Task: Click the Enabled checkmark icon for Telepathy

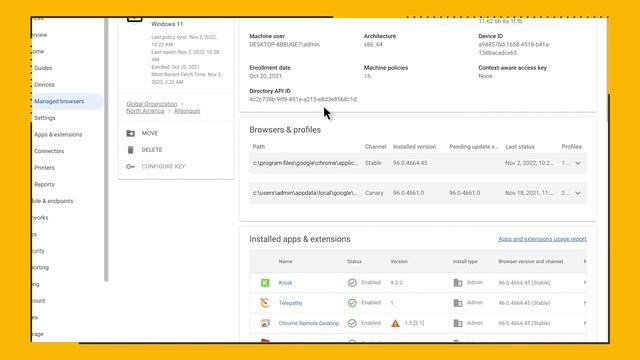Action: tap(352, 303)
